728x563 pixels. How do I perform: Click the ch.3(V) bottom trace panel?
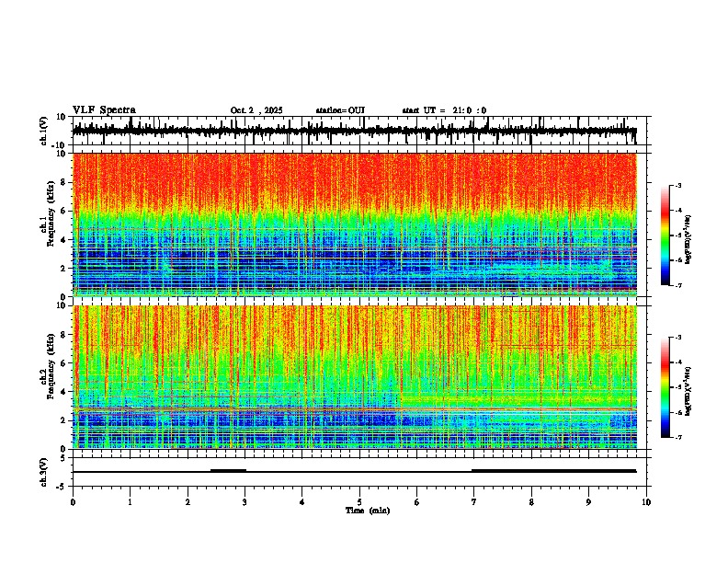(x=358, y=472)
